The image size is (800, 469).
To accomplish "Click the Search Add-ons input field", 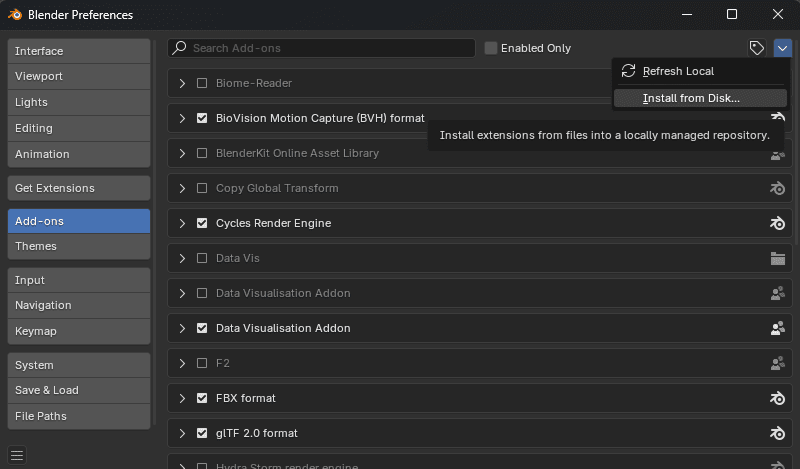I will pos(321,48).
